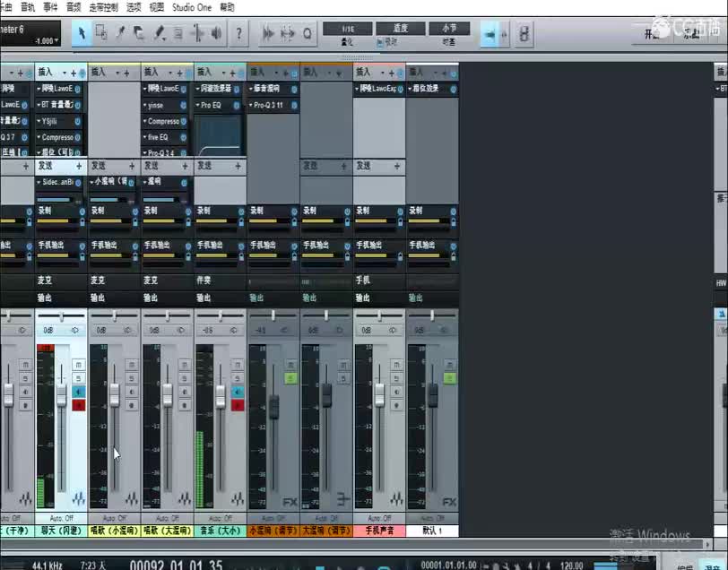Select the Listen speaker tool
This screenshot has height=570, width=728.
216,33
